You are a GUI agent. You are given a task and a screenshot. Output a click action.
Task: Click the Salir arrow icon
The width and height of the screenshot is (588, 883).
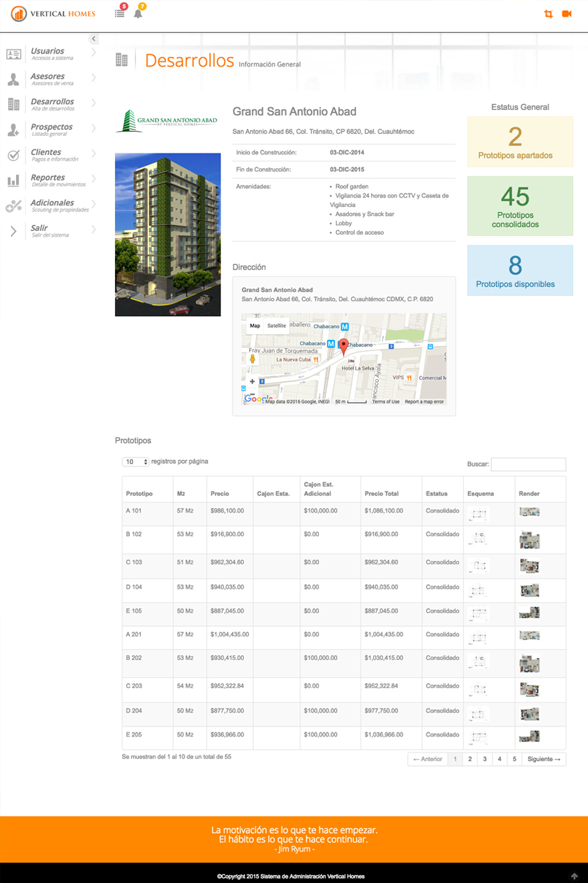coord(14,231)
